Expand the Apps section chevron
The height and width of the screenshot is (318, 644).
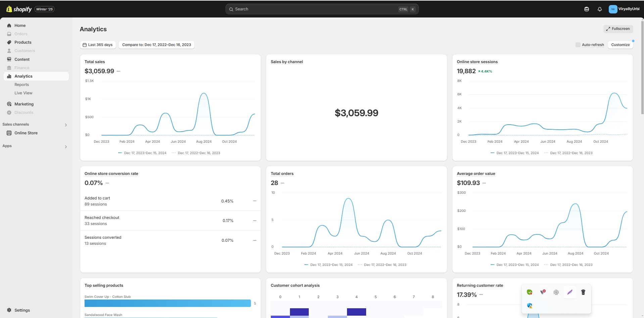coord(66,147)
